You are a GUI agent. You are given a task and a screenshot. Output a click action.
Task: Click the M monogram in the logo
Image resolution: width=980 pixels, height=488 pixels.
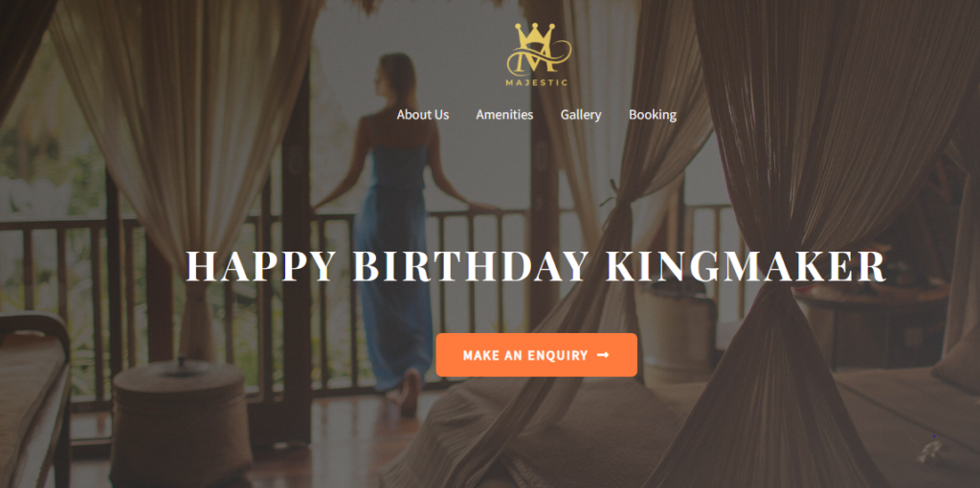pos(538,55)
